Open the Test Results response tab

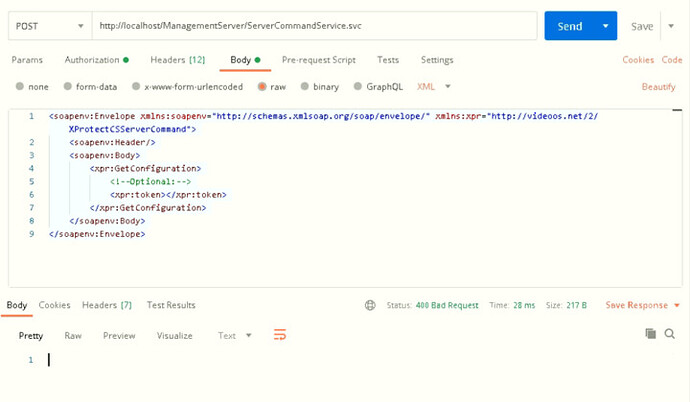(171, 305)
